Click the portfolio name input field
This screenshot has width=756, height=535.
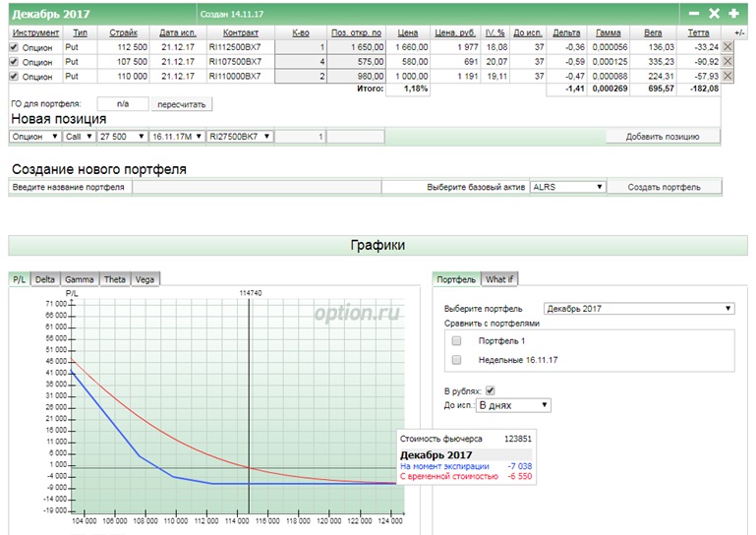(x=256, y=186)
